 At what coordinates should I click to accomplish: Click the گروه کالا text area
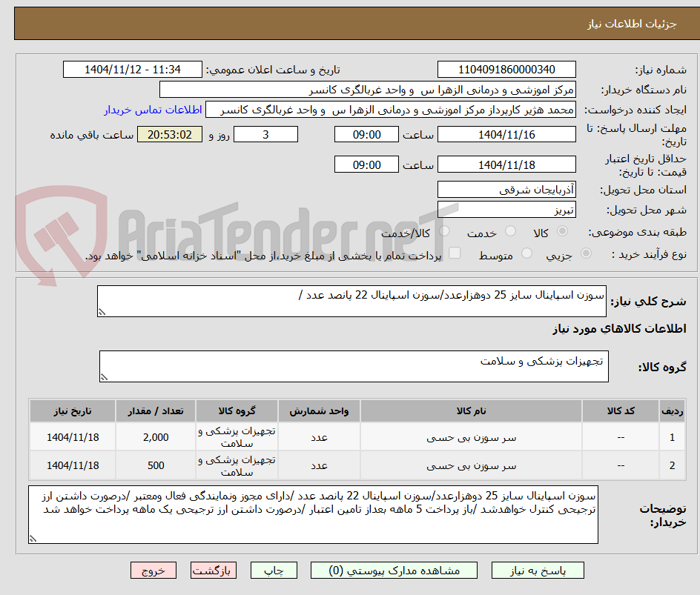click(x=354, y=366)
